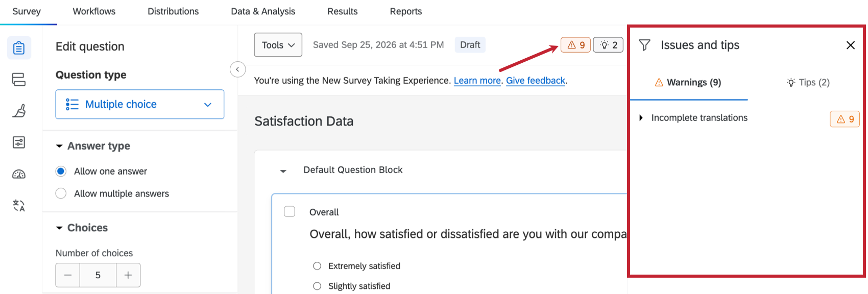This screenshot has width=868, height=294.
Task: Open the Builder clipboard icon in sidebar
Action: (x=19, y=48)
